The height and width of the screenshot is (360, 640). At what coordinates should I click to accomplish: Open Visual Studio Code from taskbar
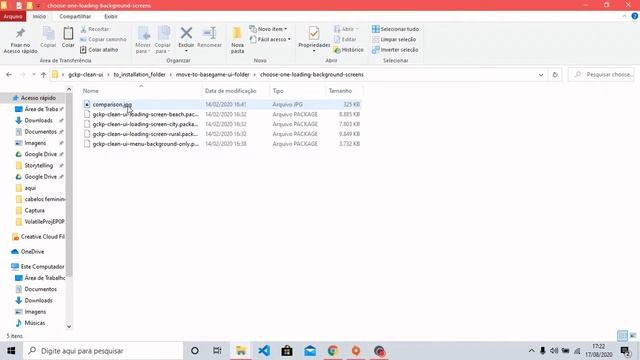tap(264, 351)
